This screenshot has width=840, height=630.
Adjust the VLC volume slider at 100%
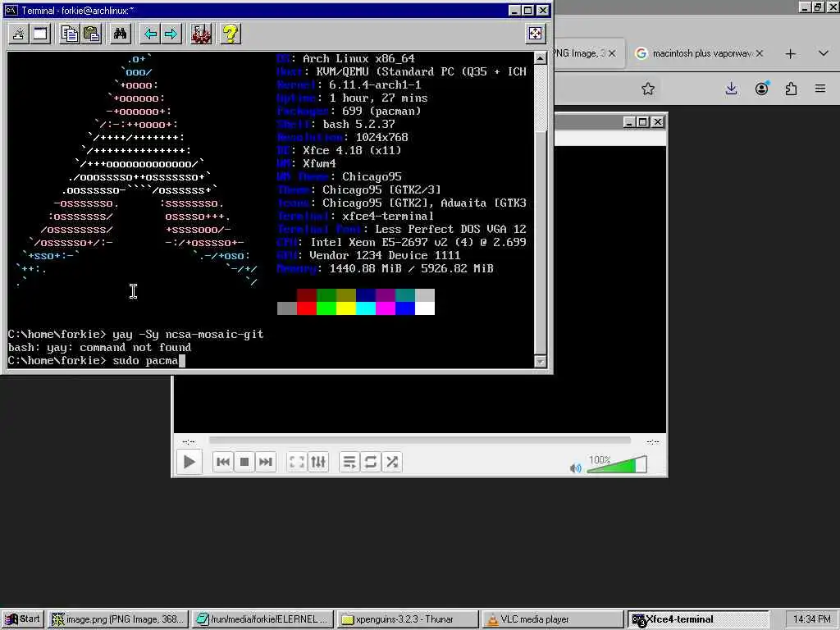[617, 464]
